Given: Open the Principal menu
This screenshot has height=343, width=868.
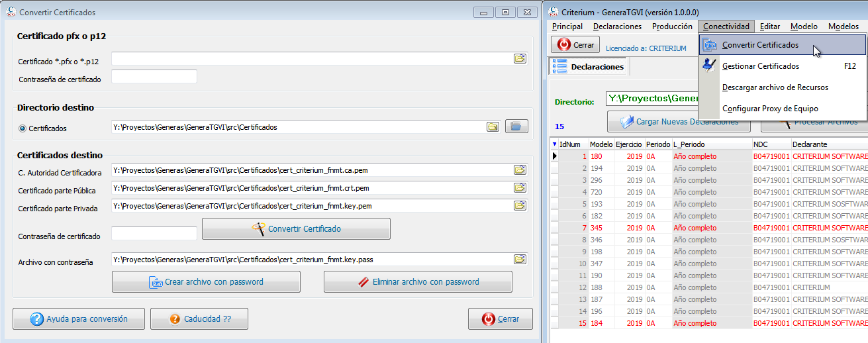Looking at the screenshot, I should pos(567,26).
